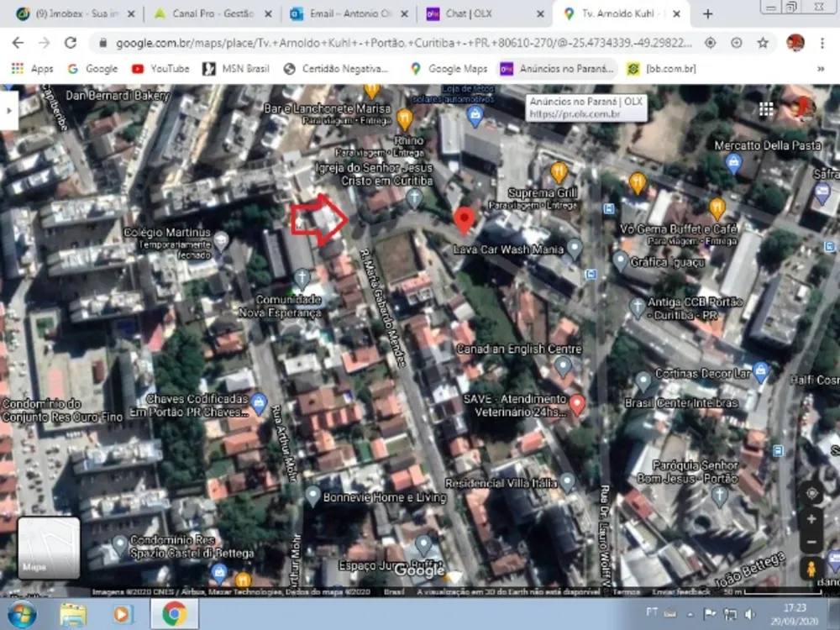Image resolution: width=840 pixels, height=630 pixels.
Task: Open File Explorer from the taskbar
Action: 73,614
